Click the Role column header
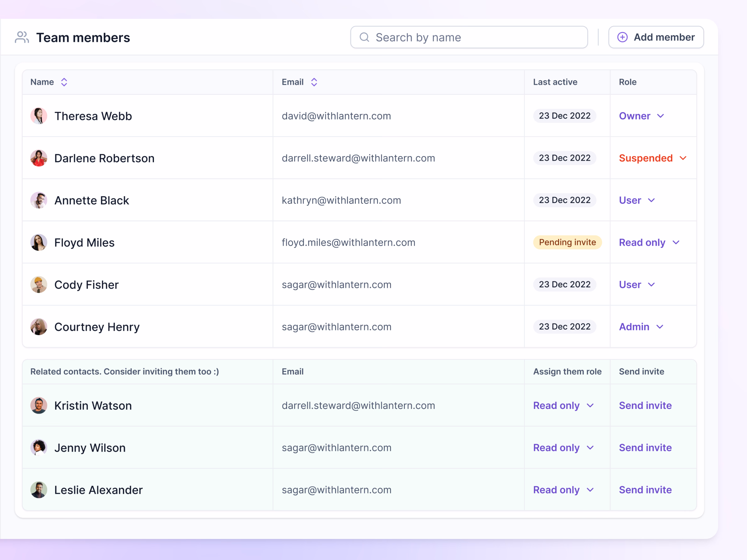This screenshot has height=560, width=747. (x=628, y=82)
